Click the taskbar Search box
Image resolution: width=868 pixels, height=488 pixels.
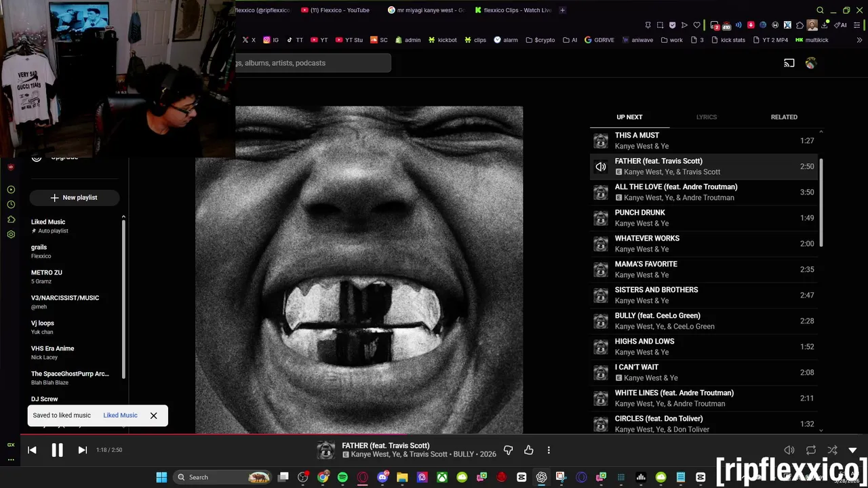(222, 477)
